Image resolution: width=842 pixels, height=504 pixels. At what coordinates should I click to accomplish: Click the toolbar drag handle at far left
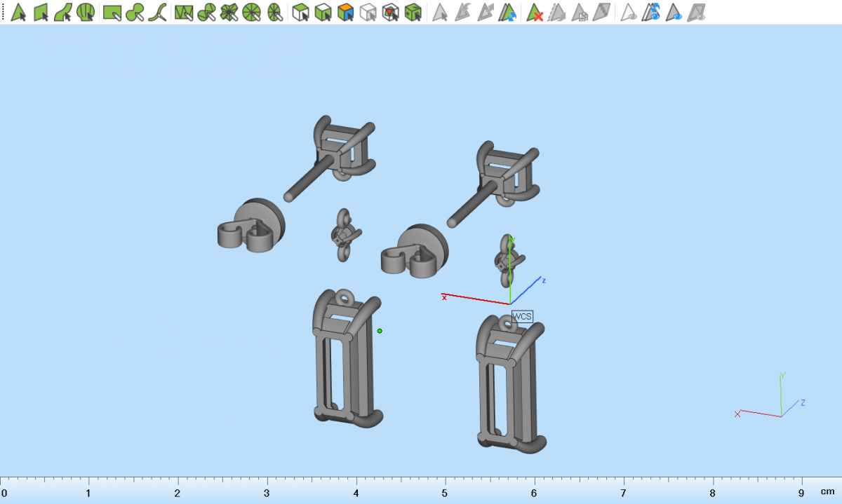tap(4, 12)
